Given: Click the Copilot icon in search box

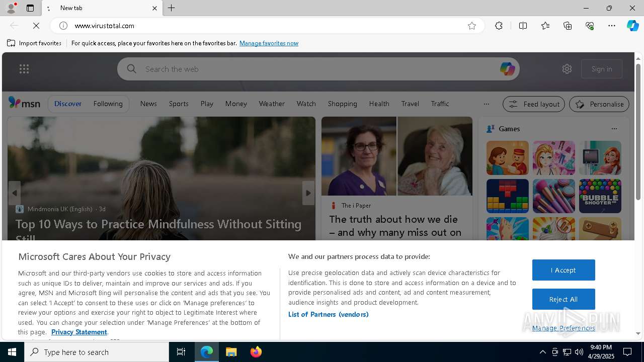Looking at the screenshot, I should pyautogui.click(x=507, y=69).
